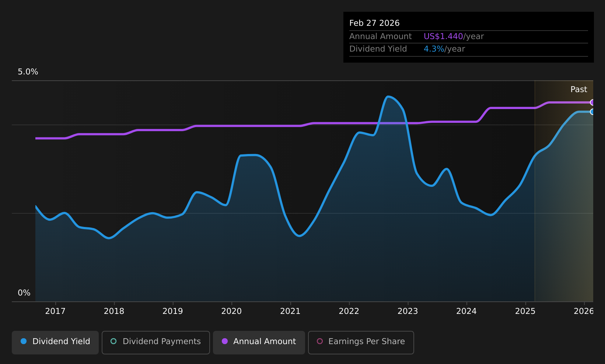The image size is (605, 364).
Task: Click the 'Dividend Yield' tooltip row label
Action: pos(378,49)
